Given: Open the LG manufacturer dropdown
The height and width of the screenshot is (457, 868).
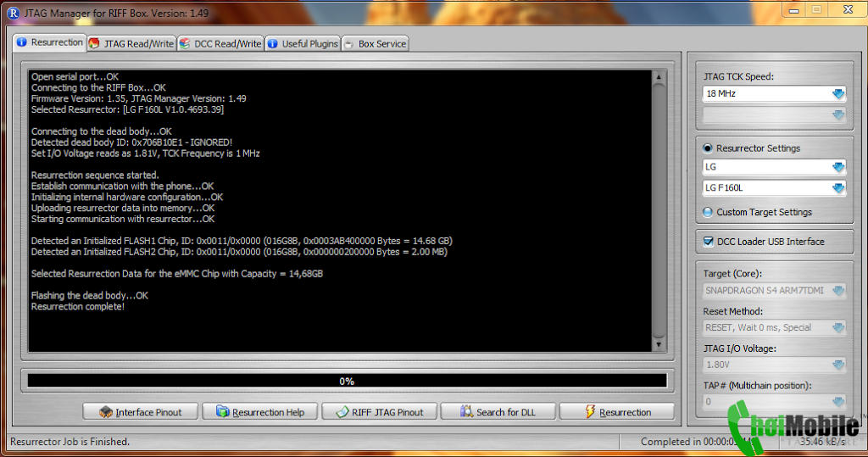Looking at the screenshot, I should pyautogui.click(x=838, y=167).
